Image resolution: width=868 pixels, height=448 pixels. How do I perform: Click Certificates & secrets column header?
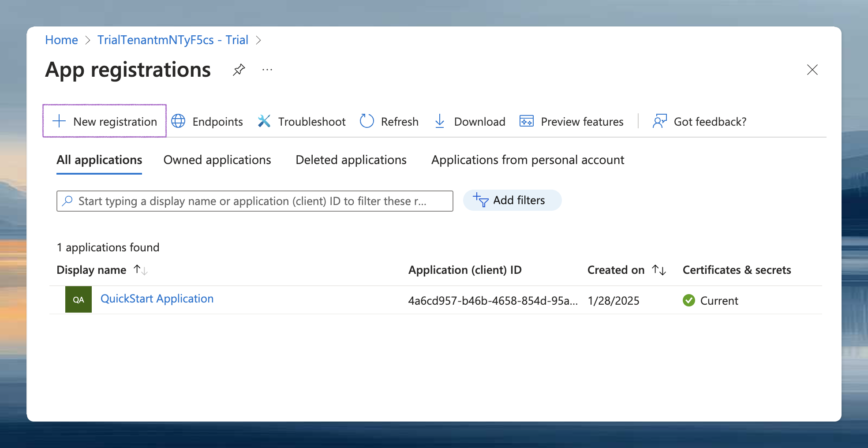pyautogui.click(x=737, y=270)
